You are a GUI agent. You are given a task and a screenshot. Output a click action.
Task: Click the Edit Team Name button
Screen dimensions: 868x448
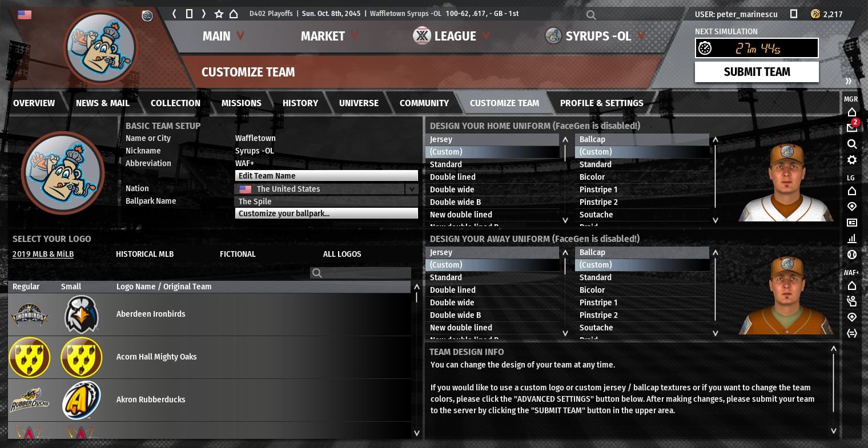326,176
